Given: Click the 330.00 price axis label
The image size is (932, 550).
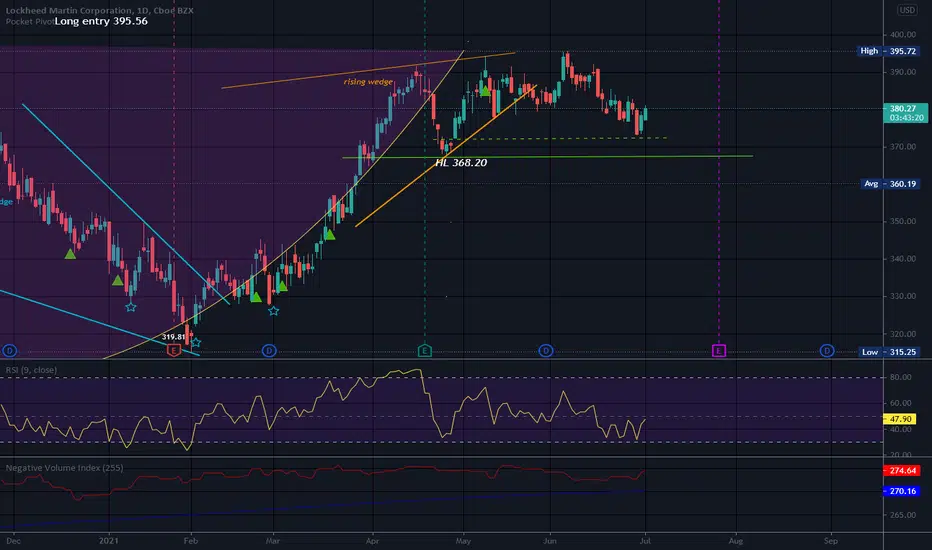Looking at the screenshot, I should pos(903,296).
